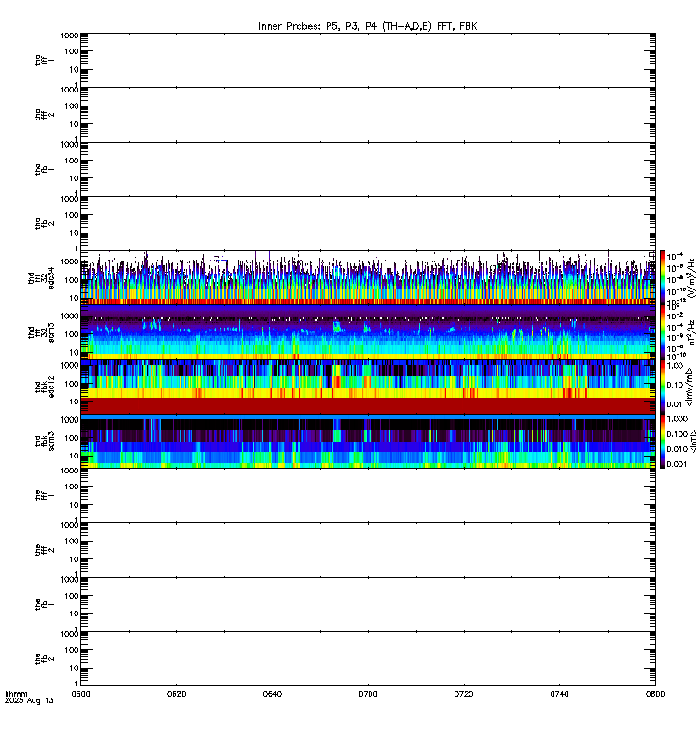The image size is (700, 747).
Task: Click the "0.100" color bar value
Action: (x=678, y=434)
